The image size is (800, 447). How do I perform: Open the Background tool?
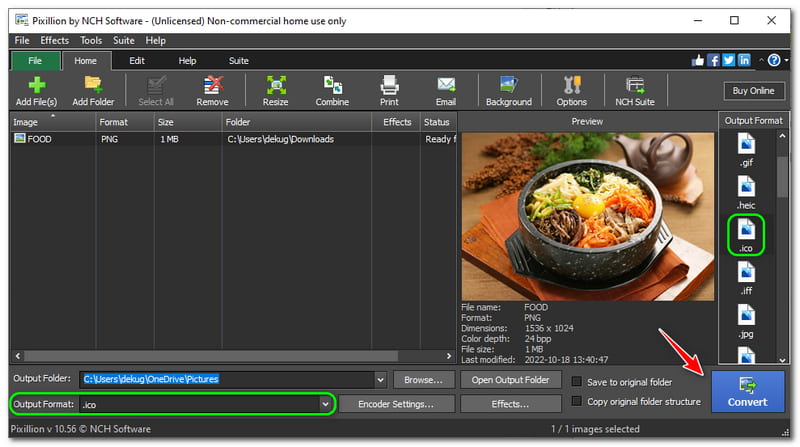click(x=508, y=90)
